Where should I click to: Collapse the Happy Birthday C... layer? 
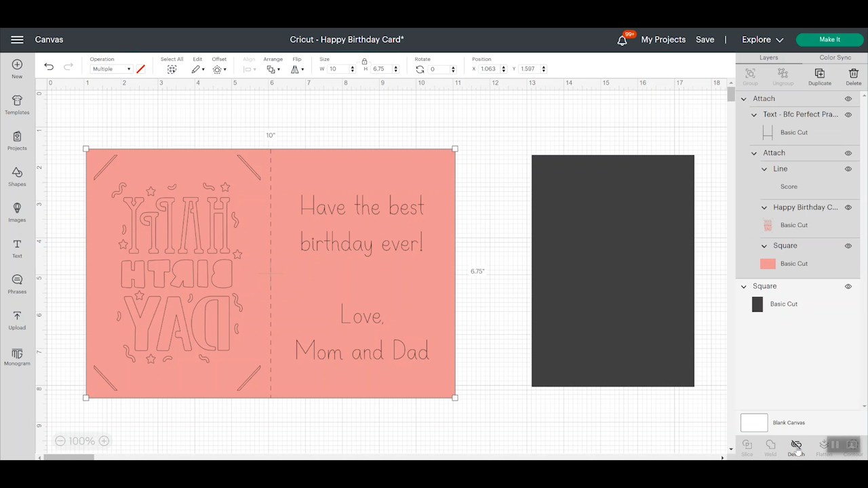coord(764,207)
